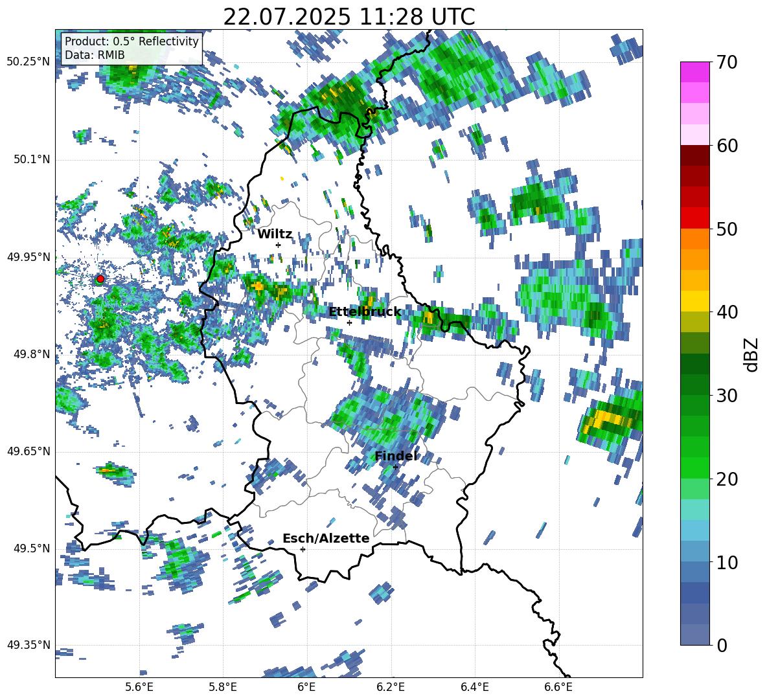Image resolution: width=767 pixels, height=700 pixels.
Task: Click the title 22.07.2025 11:28 UTC
Action: [349, 17]
